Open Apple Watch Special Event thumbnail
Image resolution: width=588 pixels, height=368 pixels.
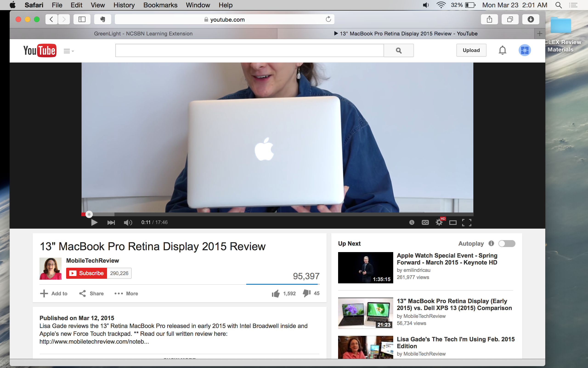point(365,267)
